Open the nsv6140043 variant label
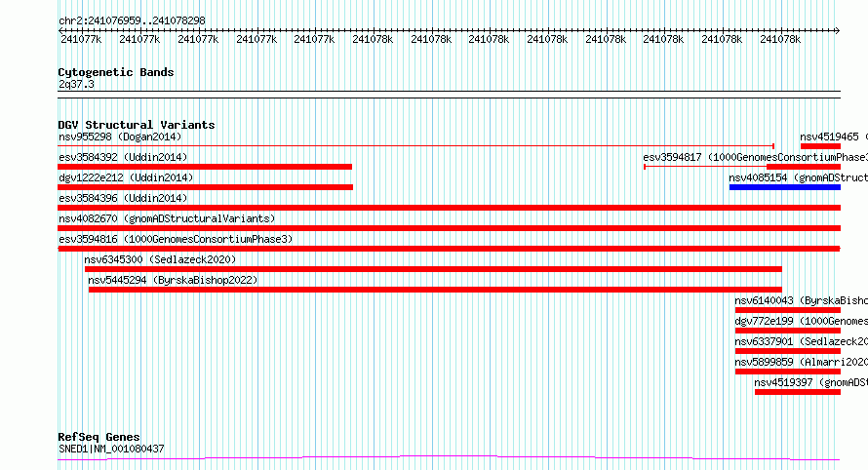Image resolution: width=868 pixels, height=470 pixels. tap(801, 300)
